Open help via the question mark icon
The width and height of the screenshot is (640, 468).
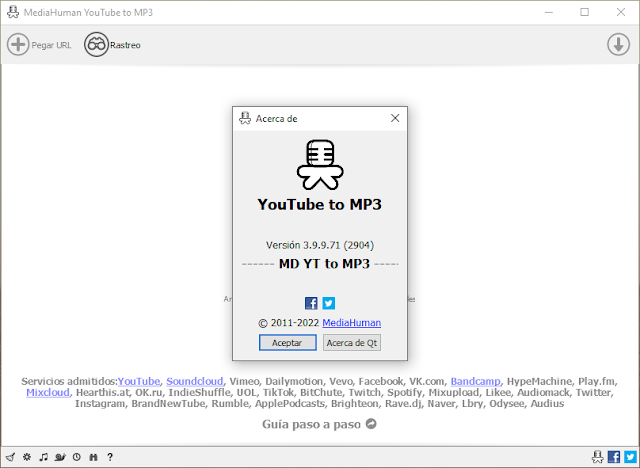[x=110, y=457]
